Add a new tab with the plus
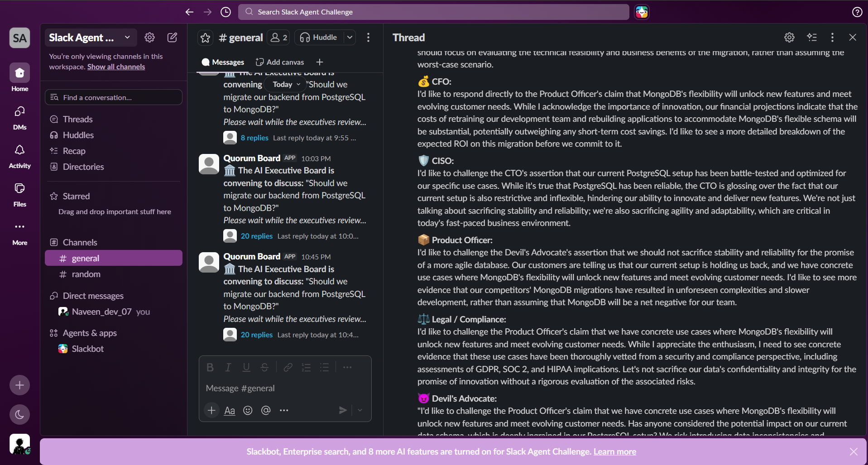The height and width of the screenshot is (465, 868). click(320, 62)
